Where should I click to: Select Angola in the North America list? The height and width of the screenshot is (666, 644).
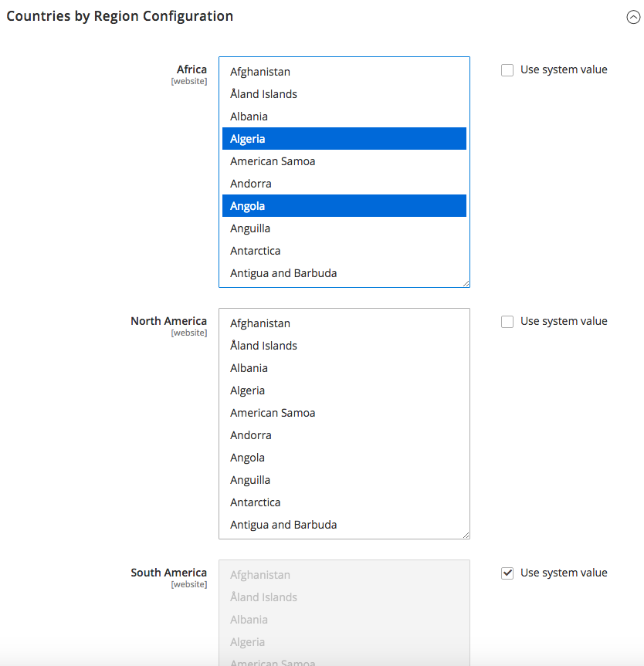pos(344,458)
